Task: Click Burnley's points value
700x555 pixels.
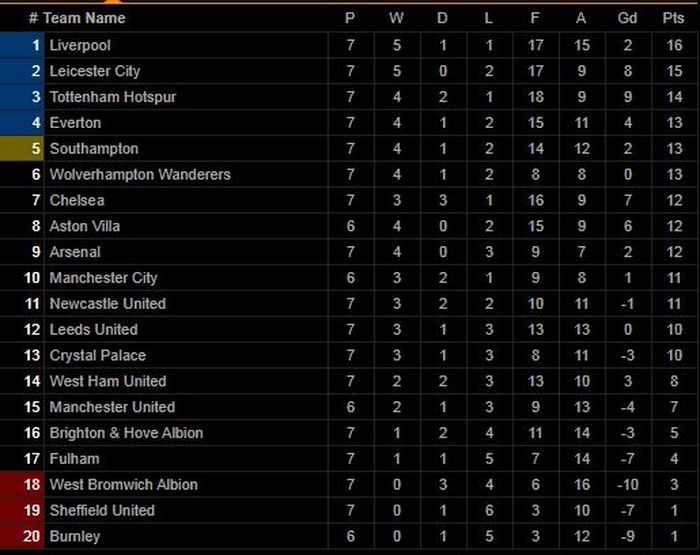Action: point(674,537)
